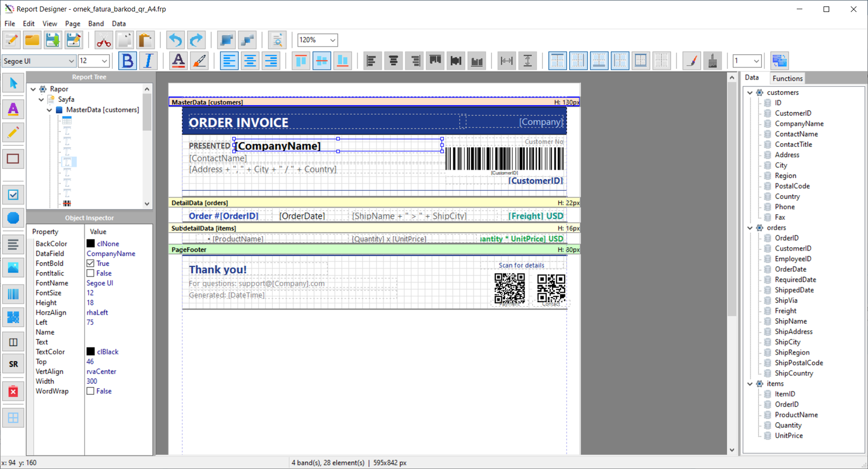The height and width of the screenshot is (469, 868).
Task: Set vertical alignment to middle
Action: click(322, 61)
